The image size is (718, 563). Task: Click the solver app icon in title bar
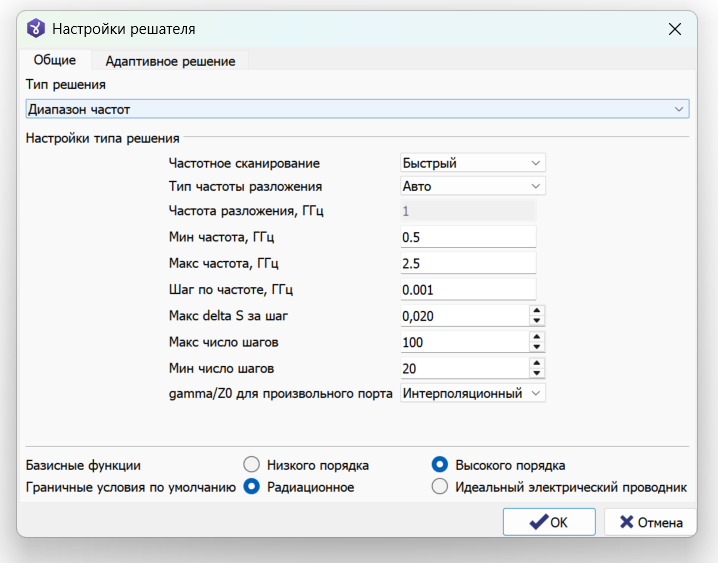click(36, 28)
